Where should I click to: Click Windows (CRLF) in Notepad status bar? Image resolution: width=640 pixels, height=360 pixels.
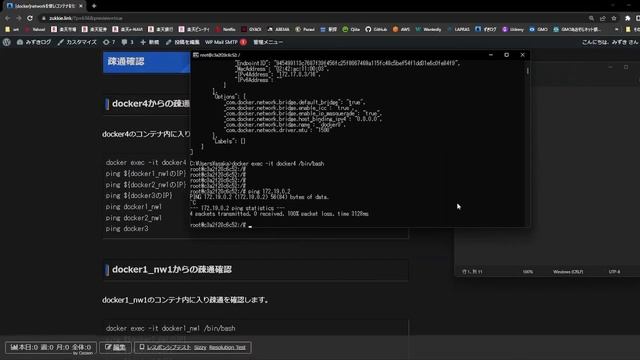(x=568, y=271)
